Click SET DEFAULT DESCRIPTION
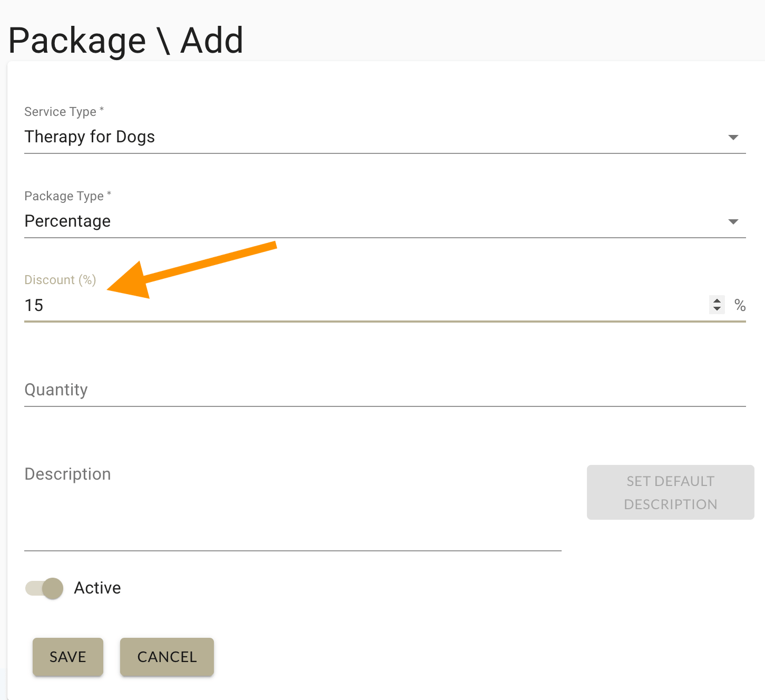Viewport: 765px width, 700px height. [x=670, y=492]
